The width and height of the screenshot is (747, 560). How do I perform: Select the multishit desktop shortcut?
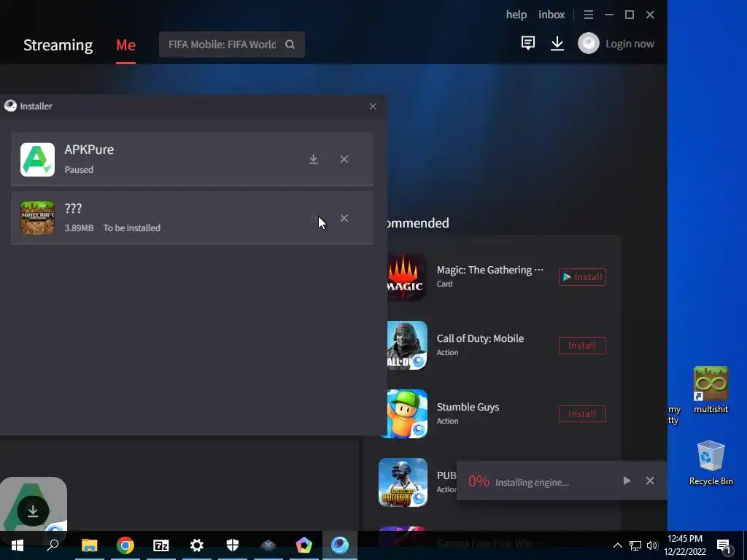pyautogui.click(x=711, y=390)
